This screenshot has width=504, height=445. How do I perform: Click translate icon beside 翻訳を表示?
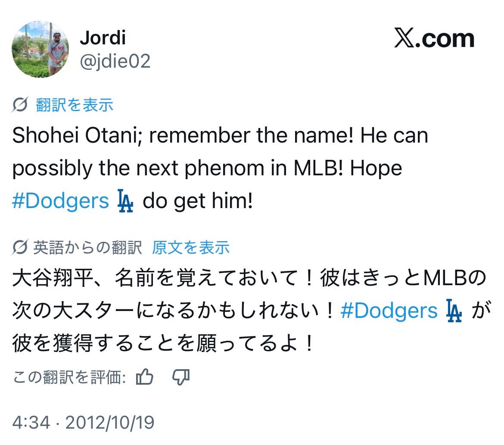point(20,105)
